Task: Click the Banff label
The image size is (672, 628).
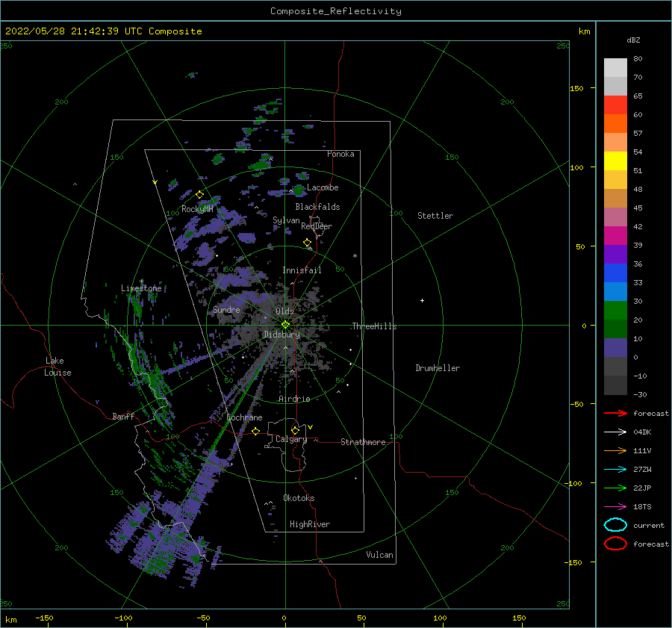Action: tap(123, 417)
